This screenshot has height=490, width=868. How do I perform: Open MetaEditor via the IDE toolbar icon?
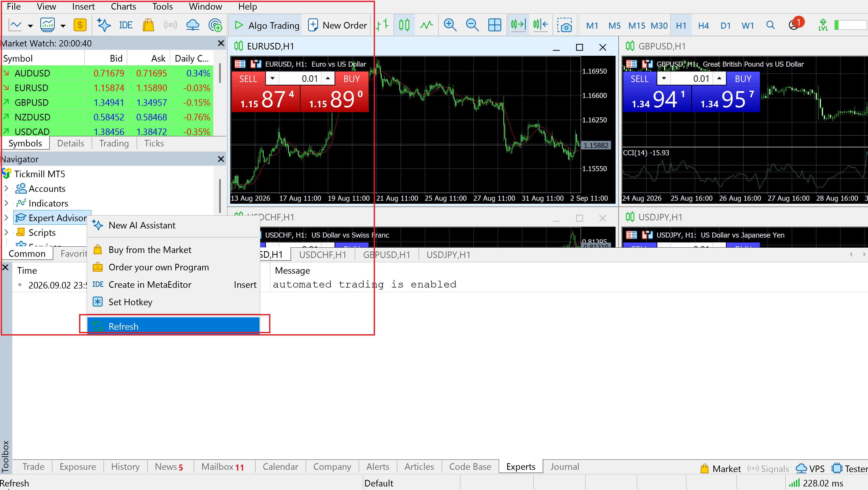pos(126,25)
